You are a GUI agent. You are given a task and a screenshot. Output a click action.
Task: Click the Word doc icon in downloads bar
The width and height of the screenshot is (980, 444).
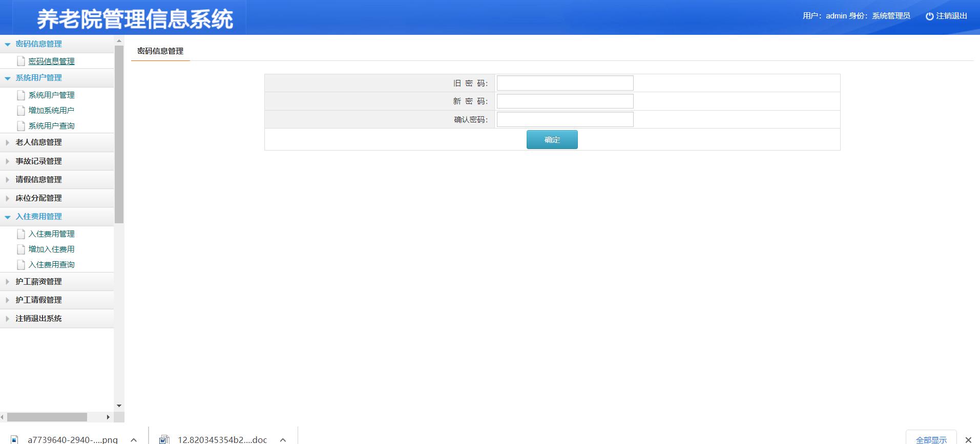point(164,439)
